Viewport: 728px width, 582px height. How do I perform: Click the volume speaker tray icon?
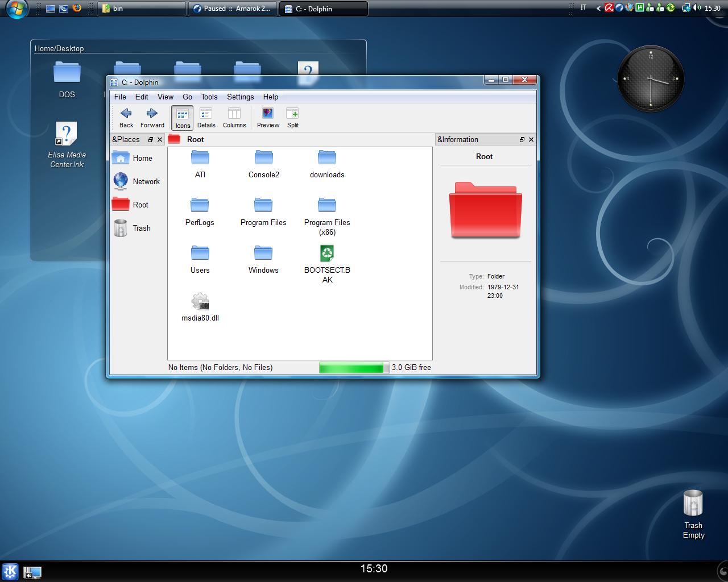pyautogui.click(x=696, y=8)
